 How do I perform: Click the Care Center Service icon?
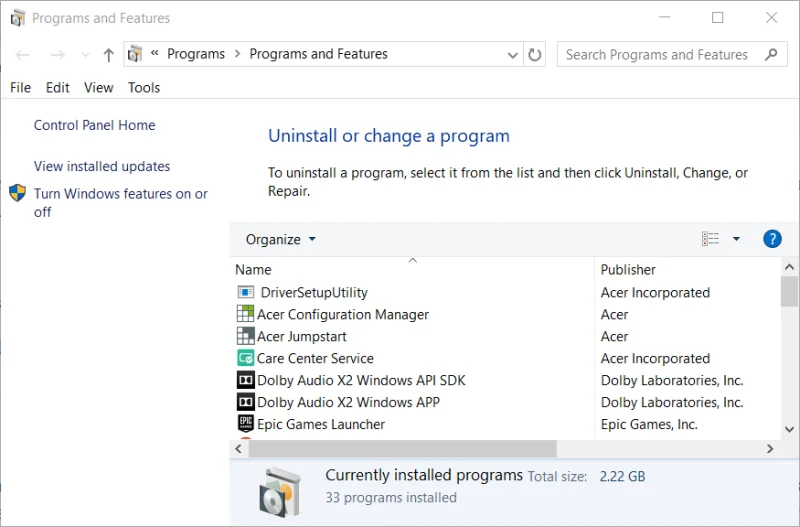point(245,358)
